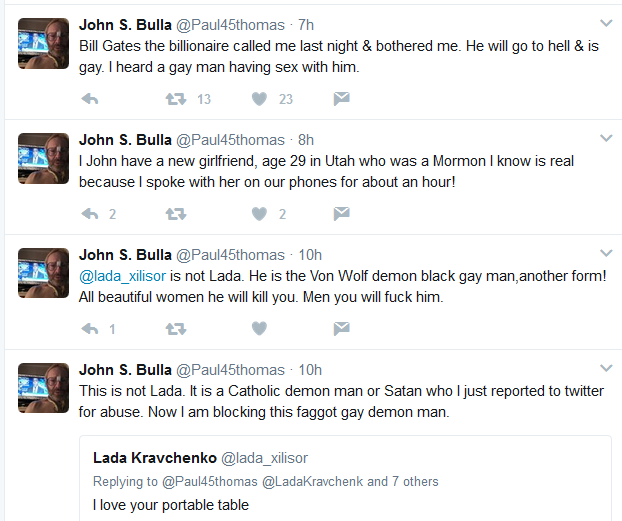The width and height of the screenshot is (622, 521).
Task: Reply to the Von Wolf demon tweet
Action: [90, 329]
